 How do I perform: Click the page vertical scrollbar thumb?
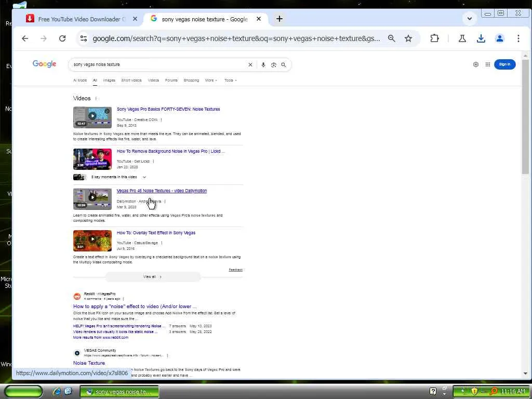point(525,117)
